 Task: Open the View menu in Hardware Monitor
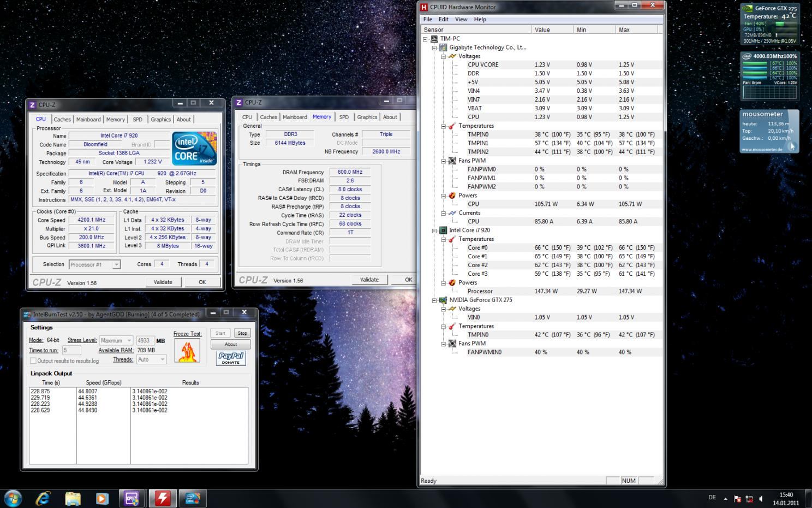461,19
